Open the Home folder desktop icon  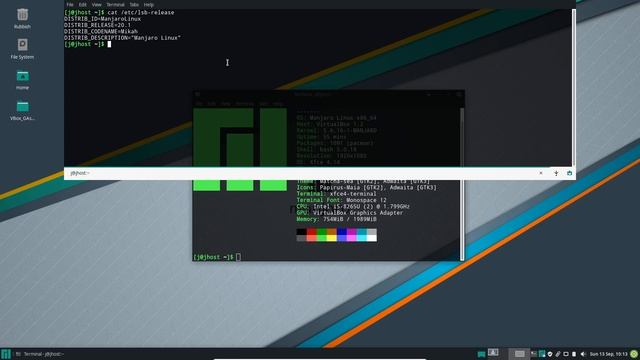coord(22,80)
